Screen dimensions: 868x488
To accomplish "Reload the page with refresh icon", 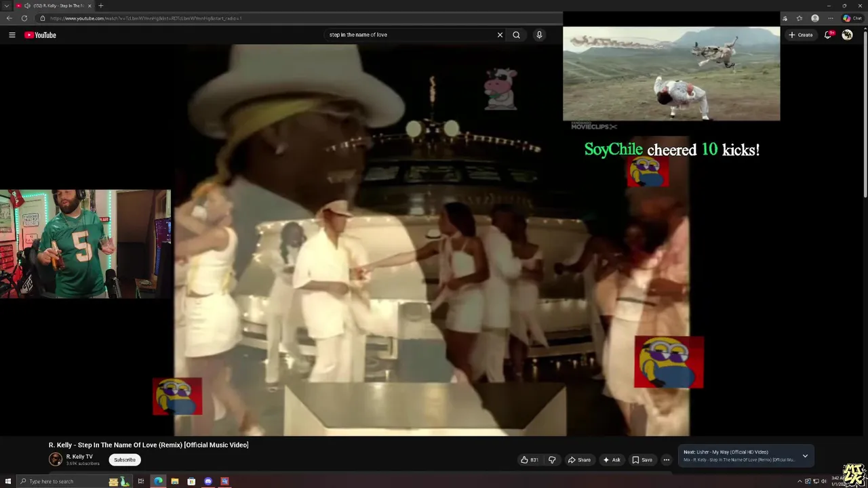I will click(x=24, y=18).
